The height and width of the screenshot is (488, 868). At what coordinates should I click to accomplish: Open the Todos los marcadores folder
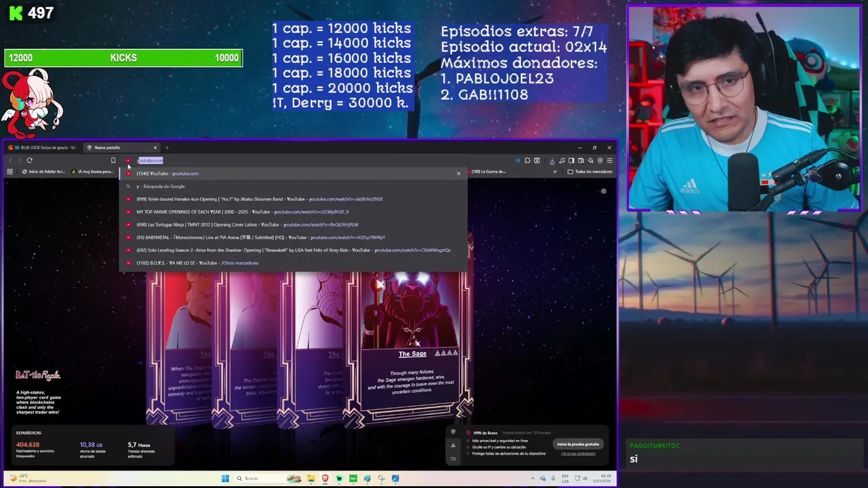(590, 171)
